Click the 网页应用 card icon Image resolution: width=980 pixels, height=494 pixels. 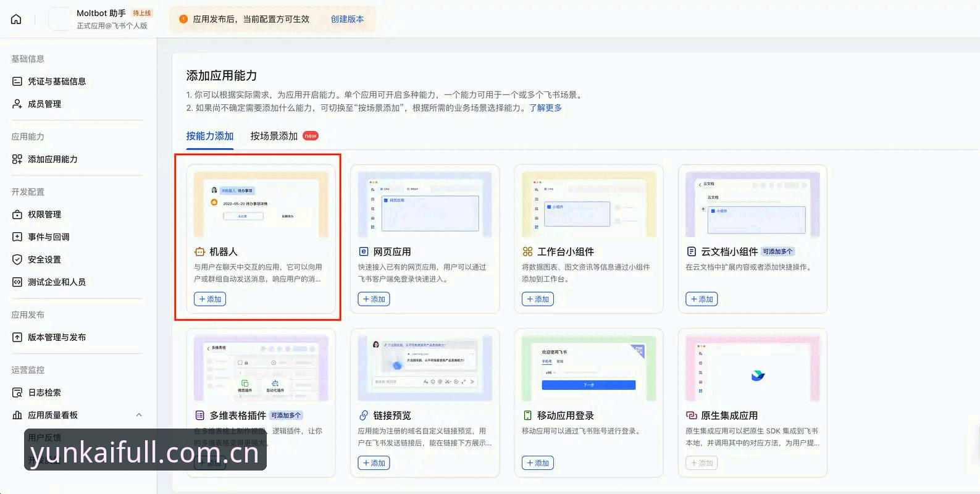click(x=364, y=252)
